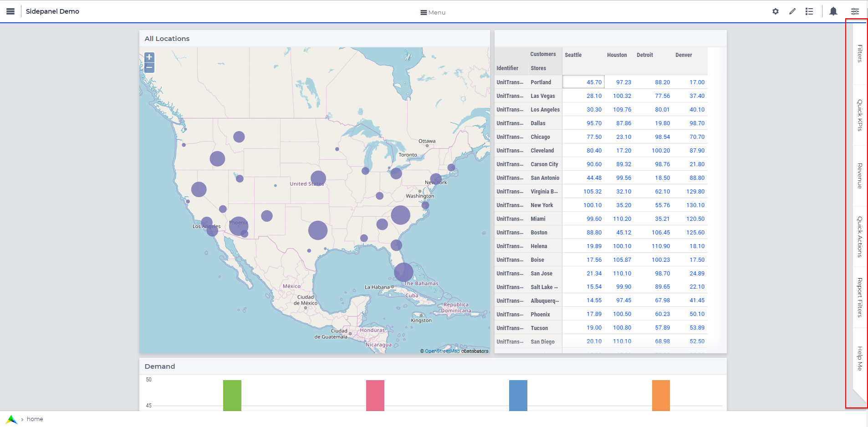The height and width of the screenshot is (427, 868).
Task: Open the hamburger menu beside Sidepanel Demo
Action: tap(10, 11)
